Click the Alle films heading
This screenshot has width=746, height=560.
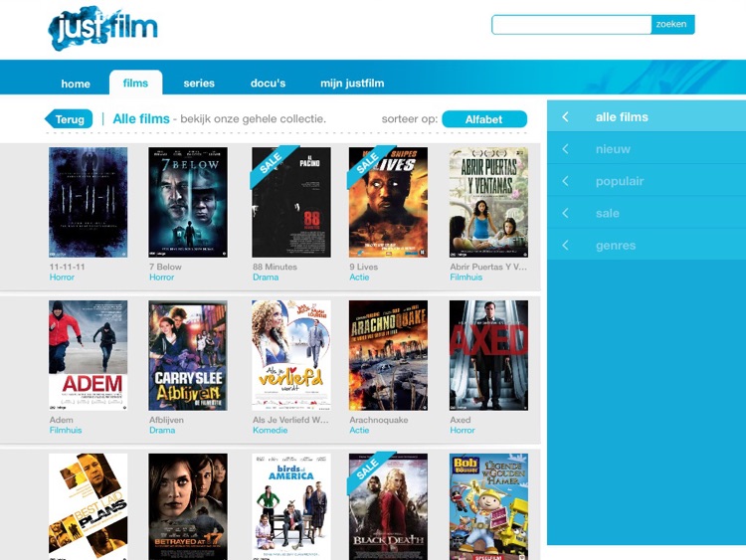click(x=141, y=119)
